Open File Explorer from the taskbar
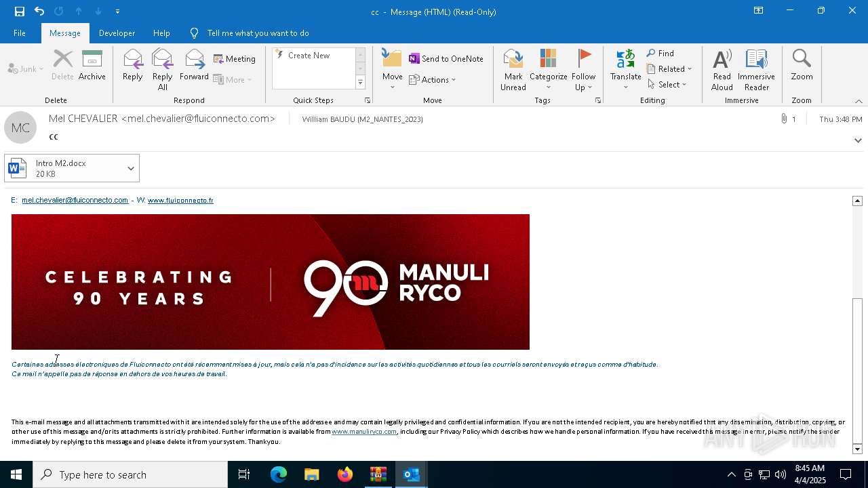Screen dimensions: 868x488 tap(311, 474)
